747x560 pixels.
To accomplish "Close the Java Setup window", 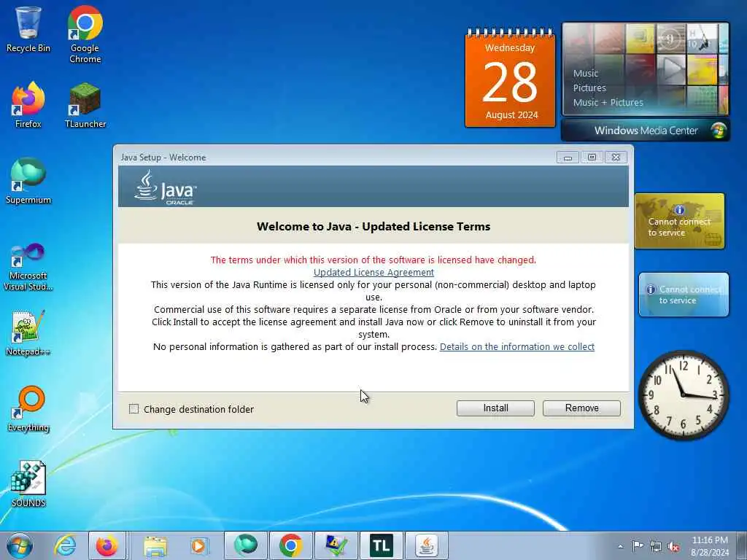I will 616,157.
